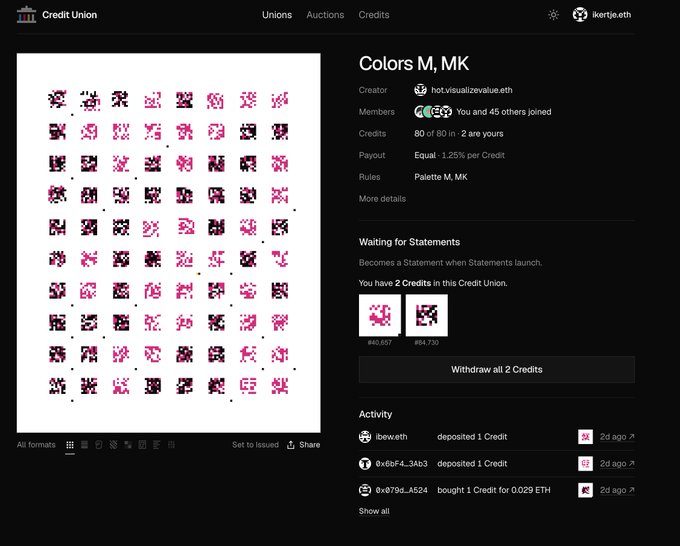Click '80 of 80 in · 2 are yours' text
680x546 pixels.
pyautogui.click(x=459, y=134)
